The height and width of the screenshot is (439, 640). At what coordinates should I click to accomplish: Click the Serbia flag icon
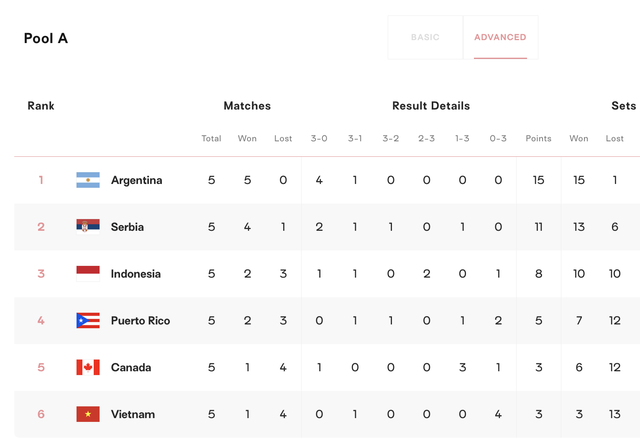(x=88, y=227)
